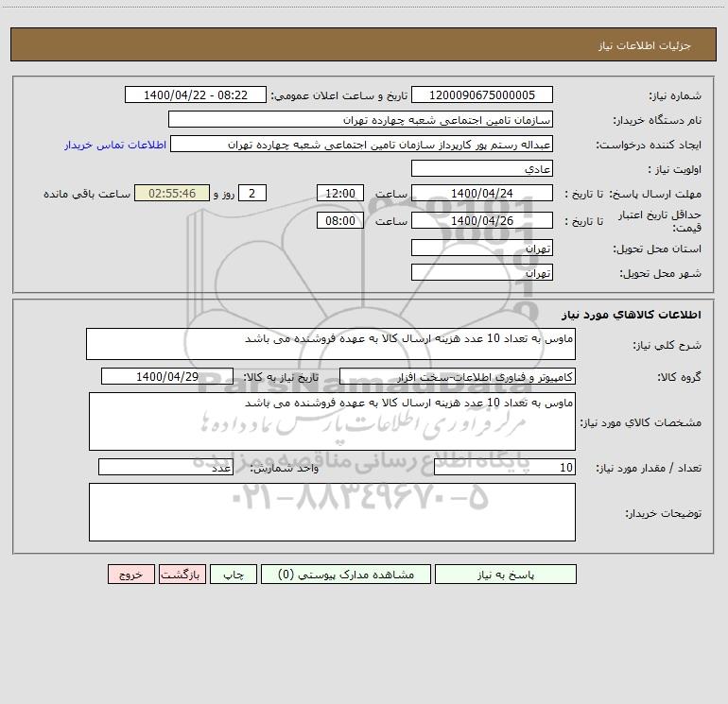Click the quantity field showing 10
Image resolution: width=728 pixels, height=704 pixels.
(505, 468)
